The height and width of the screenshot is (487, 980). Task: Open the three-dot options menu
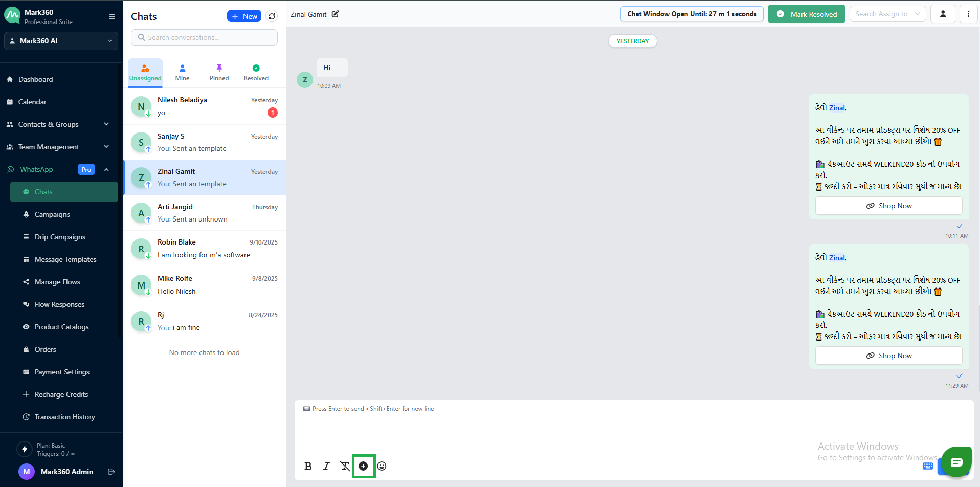point(968,14)
